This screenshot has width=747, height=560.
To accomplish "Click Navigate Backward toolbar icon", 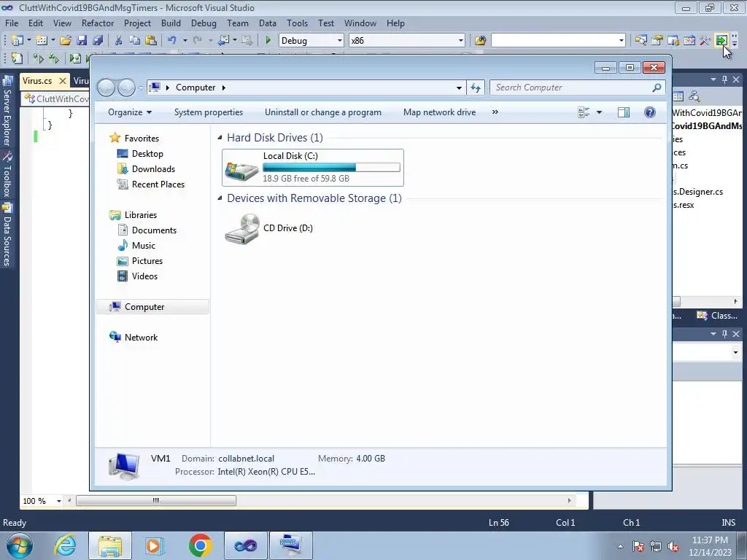I will (223, 41).
